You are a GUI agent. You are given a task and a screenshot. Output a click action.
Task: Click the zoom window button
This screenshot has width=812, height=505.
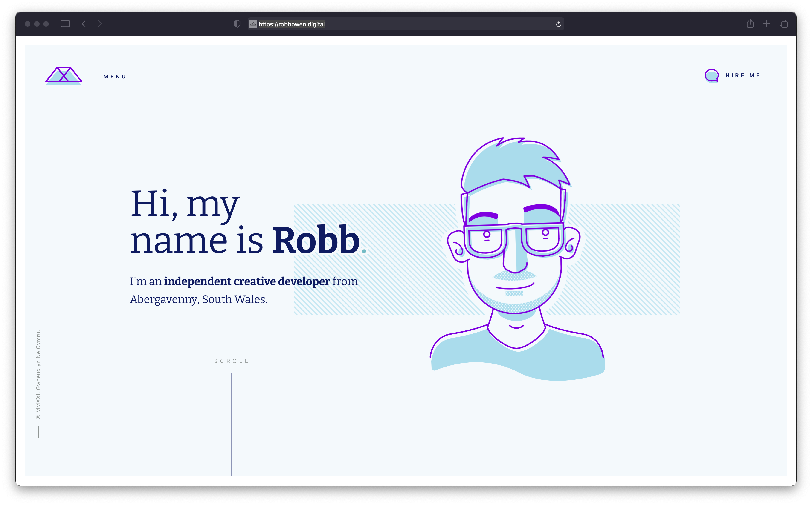(x=46, y=24)
